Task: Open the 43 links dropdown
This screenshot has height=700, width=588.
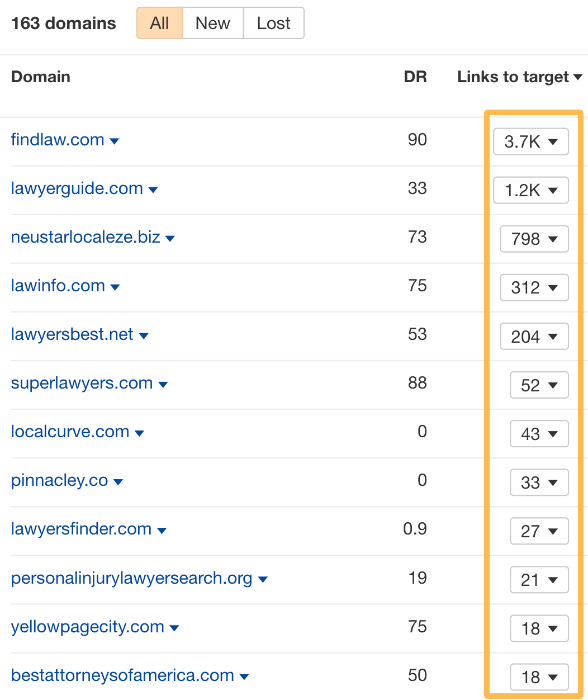Action: [x=539, y=433]
